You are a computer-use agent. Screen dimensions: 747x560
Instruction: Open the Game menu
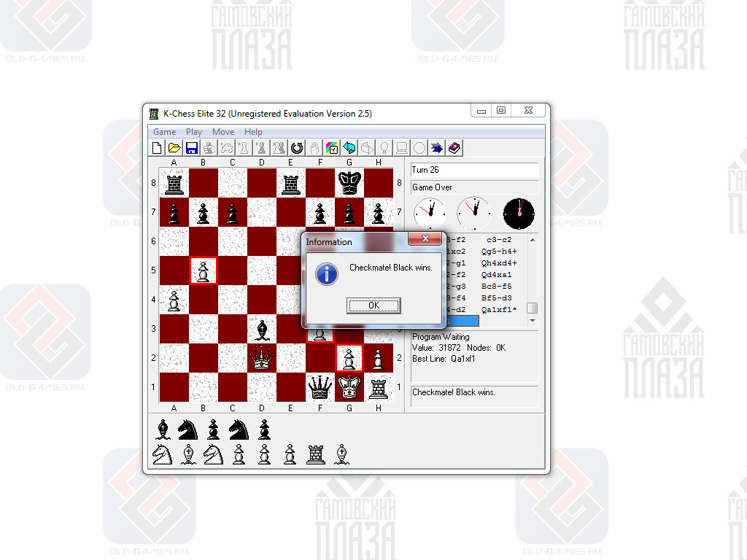164,132
